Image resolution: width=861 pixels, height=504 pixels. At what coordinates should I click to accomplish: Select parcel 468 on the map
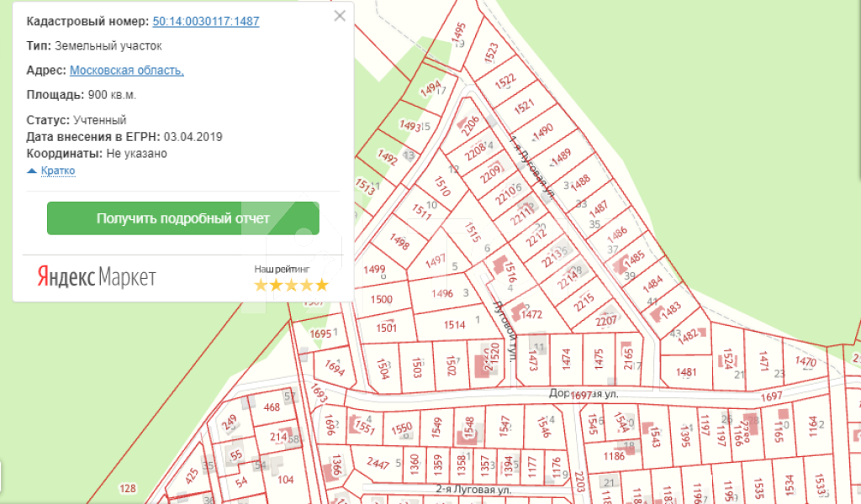click(x=271, y=408)
